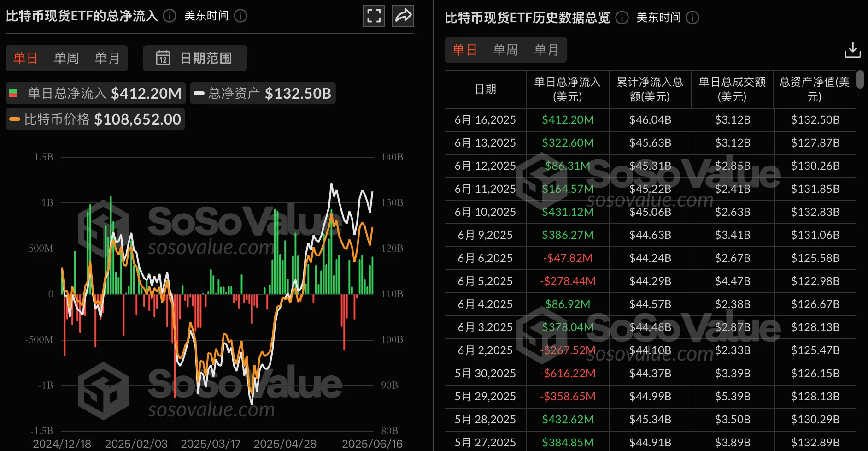The image size is (868, 451).
Task: Click the $378.04M net inflow cell
Action: point(568,327)
